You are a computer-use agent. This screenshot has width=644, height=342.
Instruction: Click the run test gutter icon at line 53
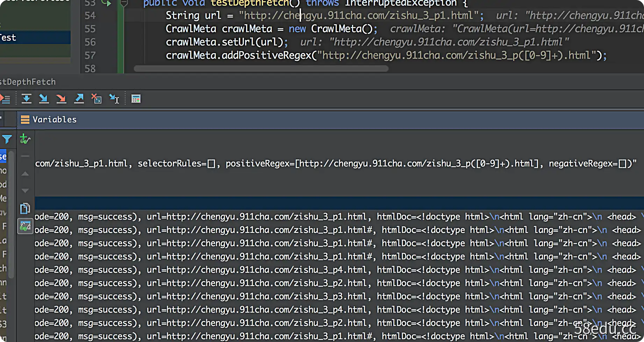[x=106, y=3]
